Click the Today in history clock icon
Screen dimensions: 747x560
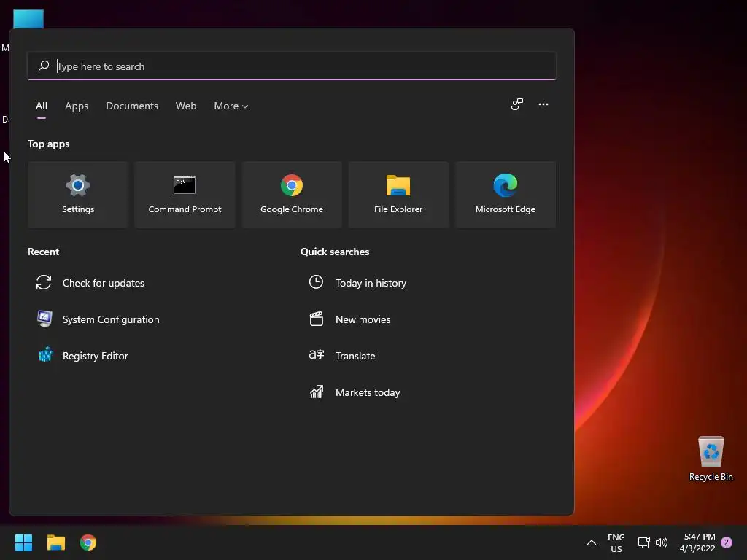[316, 282]
